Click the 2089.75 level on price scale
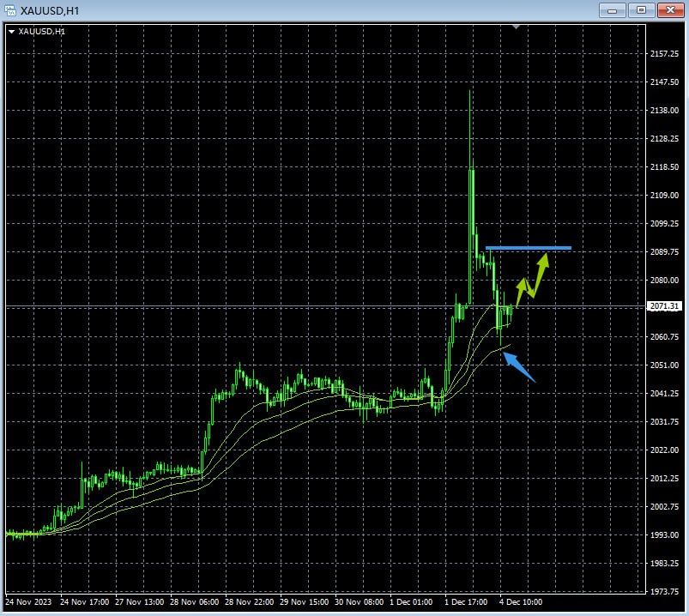The image size is (689, 616). 665,252
